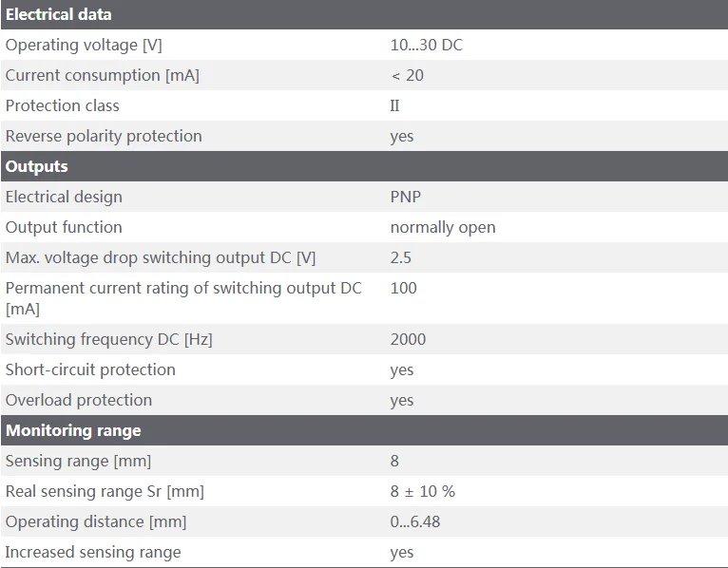Click the Short-circuit protection label
The width and height of the screenshot is (728, 568).
click(x=90, y=369)
